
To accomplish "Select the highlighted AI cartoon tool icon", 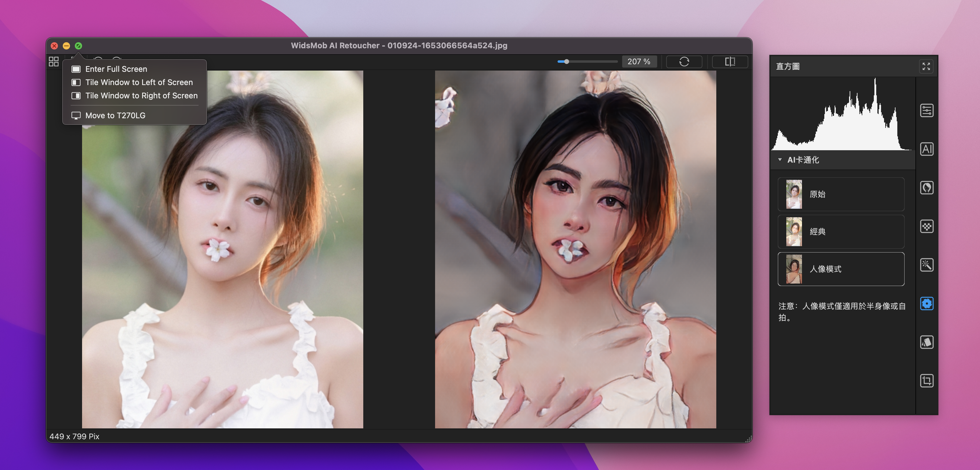I will [x=926, y=303].
